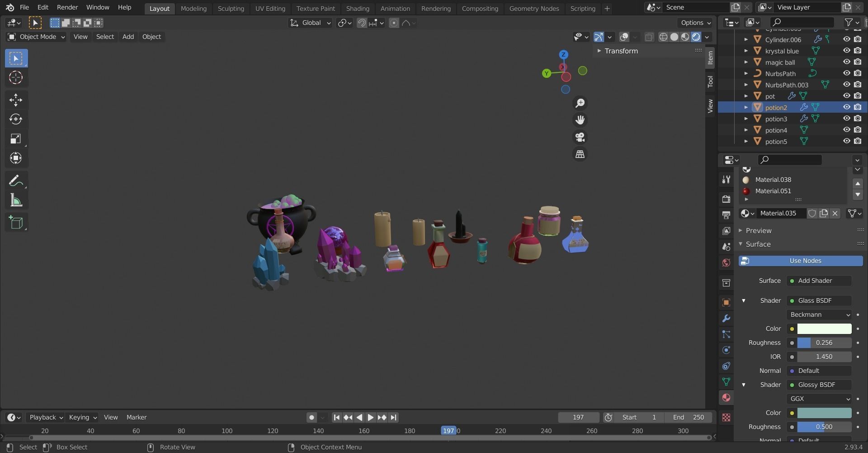Expand the potion3 outliner item
868x453 pixels.
pos(746,119)
